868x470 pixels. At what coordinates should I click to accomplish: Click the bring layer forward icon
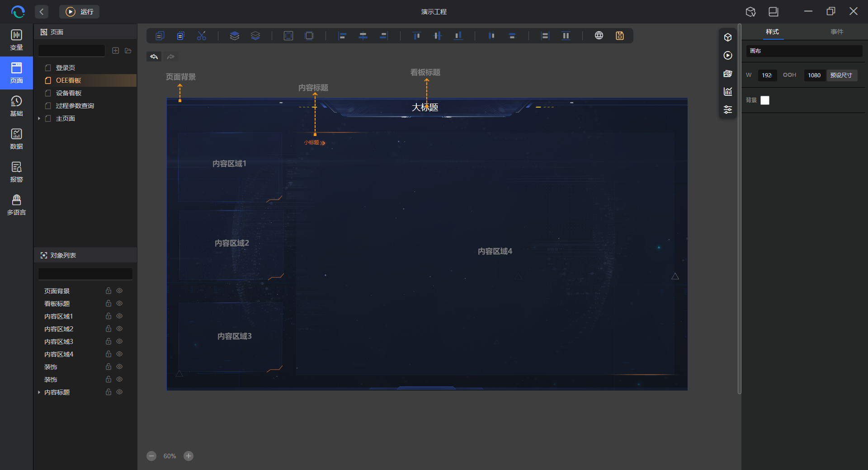pyautogui.click(x=235, y=36)
